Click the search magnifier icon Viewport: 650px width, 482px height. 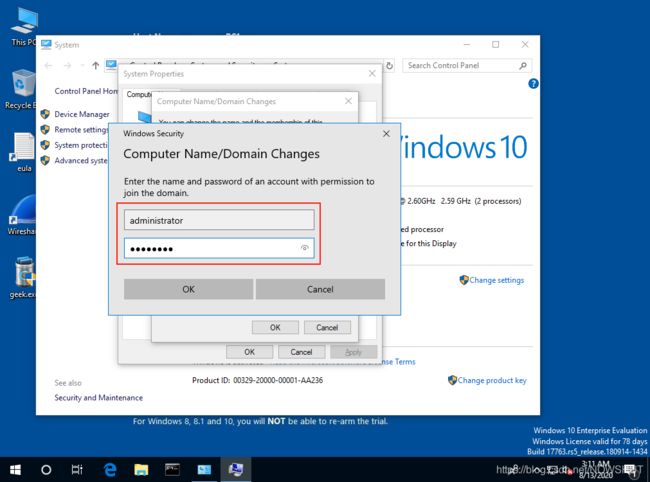pos(523,65)
